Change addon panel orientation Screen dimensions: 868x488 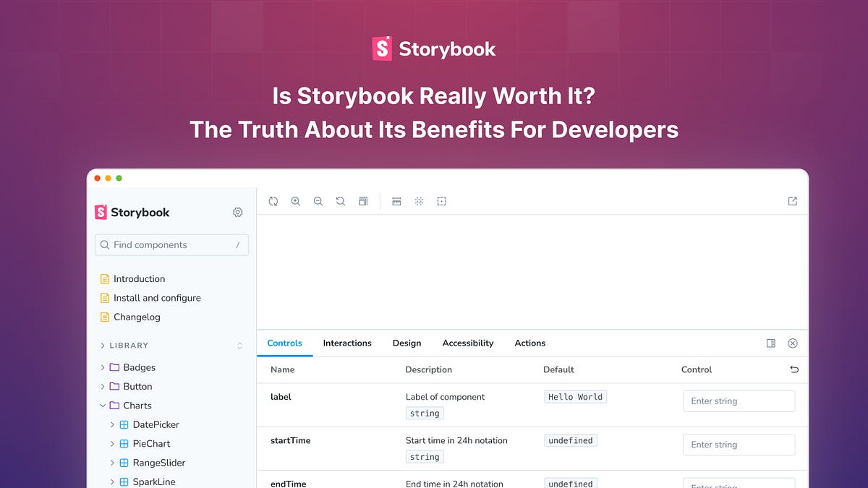[x=771, y=343]
